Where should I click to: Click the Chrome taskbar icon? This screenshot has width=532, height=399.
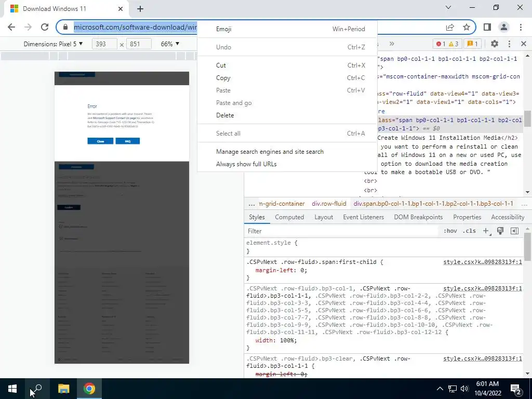click(89, 389)
